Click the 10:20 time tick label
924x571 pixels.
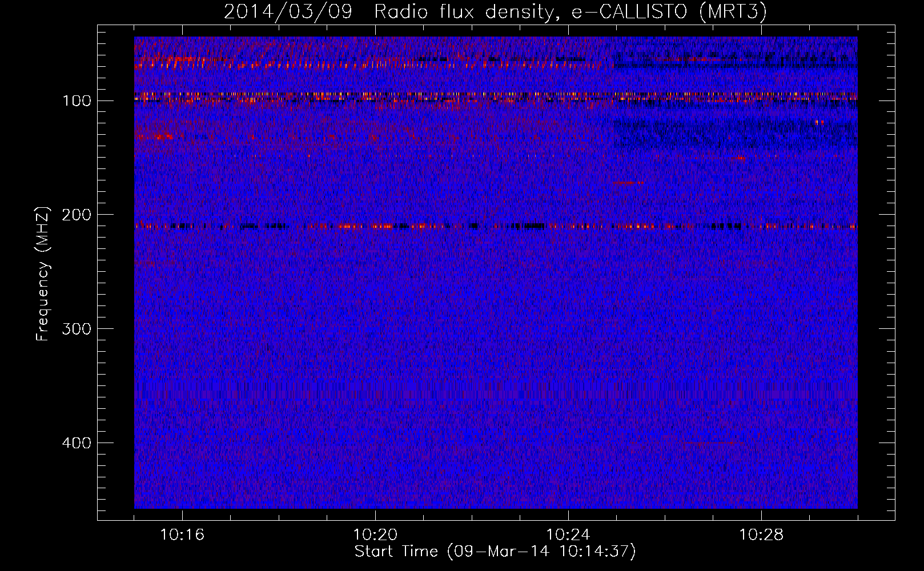point(375,535)
